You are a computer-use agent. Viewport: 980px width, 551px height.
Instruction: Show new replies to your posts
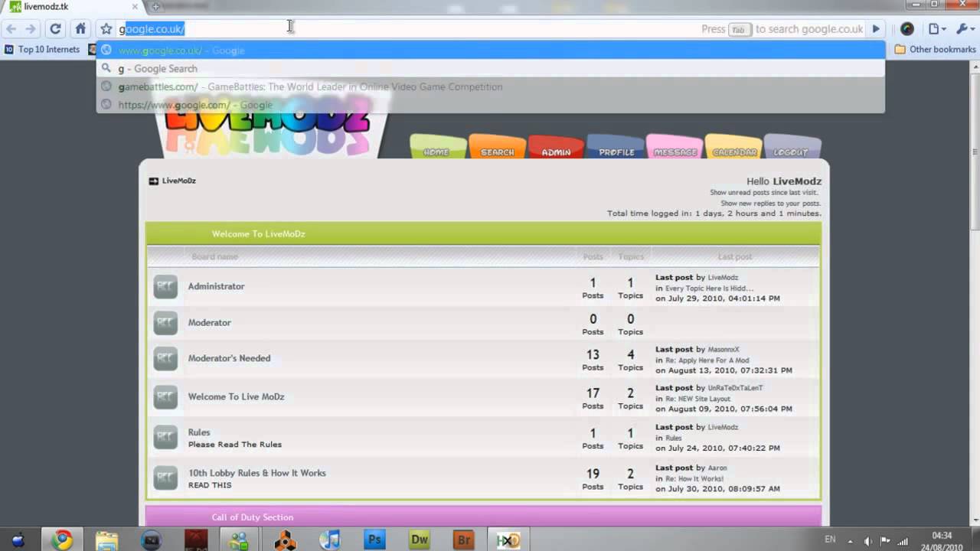tap(770, 204)
